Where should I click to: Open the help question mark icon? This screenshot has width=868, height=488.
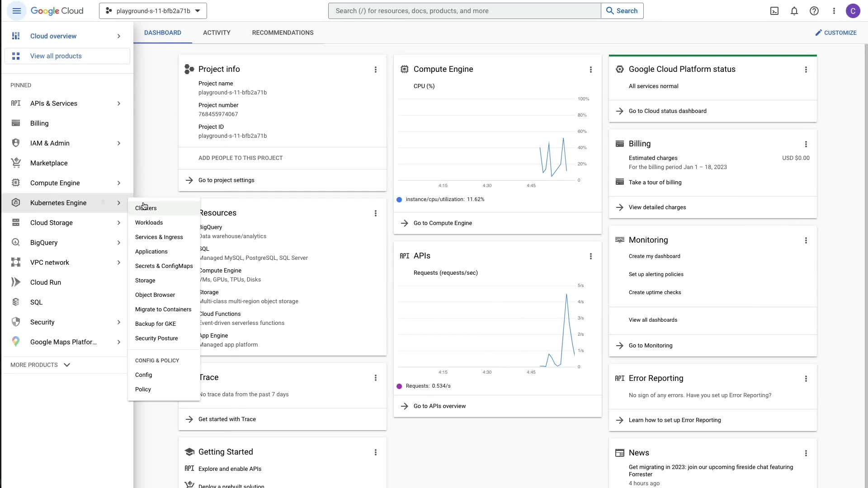[x=814, y=11]
